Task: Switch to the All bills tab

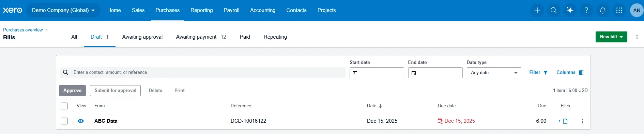Action: (74, 37)
